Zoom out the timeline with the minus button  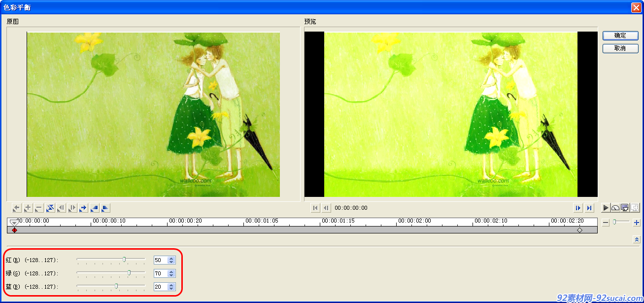pos(606,223)
